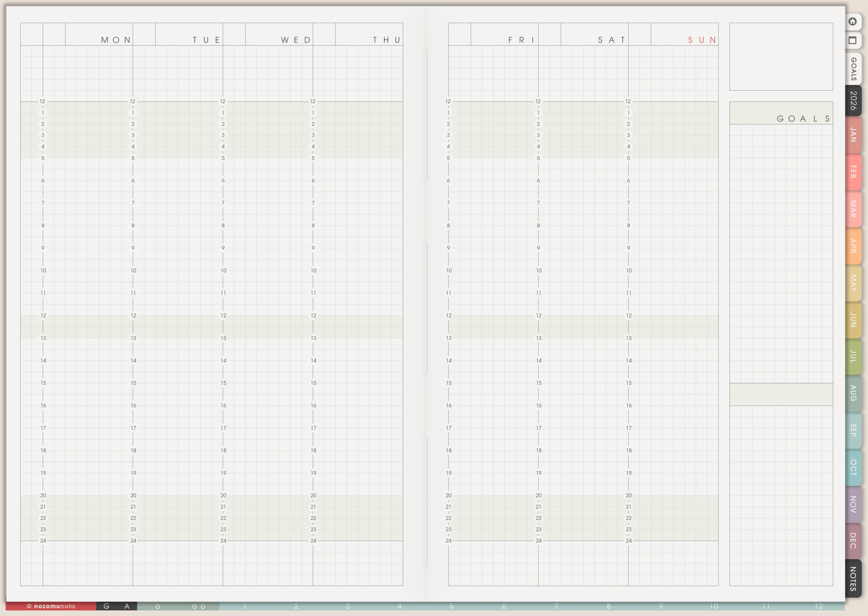Open the 2026 year tab

(853, 100)
